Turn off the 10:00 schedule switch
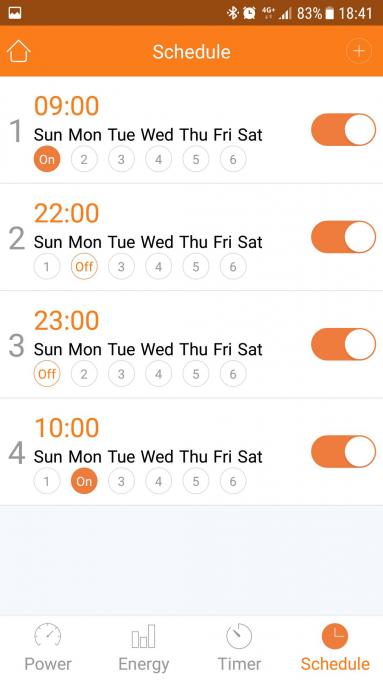Screen dimensions: 383x680 (x=344, y=451)
